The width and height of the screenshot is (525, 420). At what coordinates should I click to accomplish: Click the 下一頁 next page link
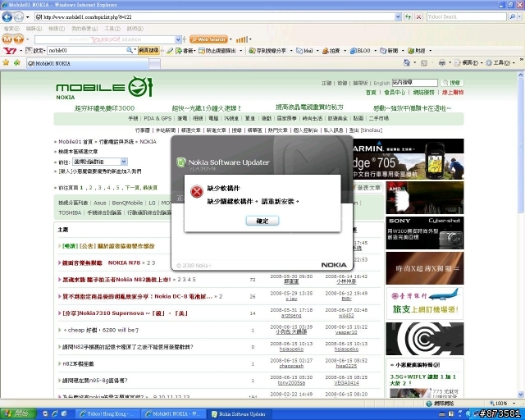(131, 188)
